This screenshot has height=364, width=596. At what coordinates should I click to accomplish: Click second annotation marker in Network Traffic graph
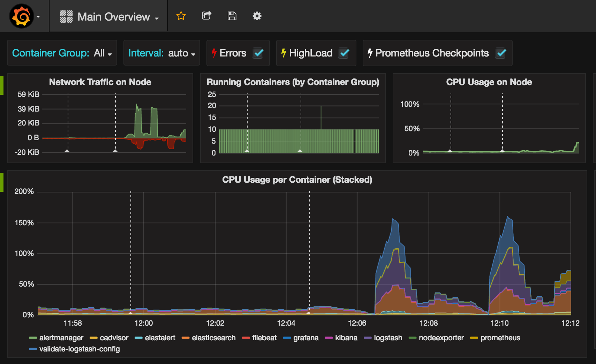coord(115,151)
